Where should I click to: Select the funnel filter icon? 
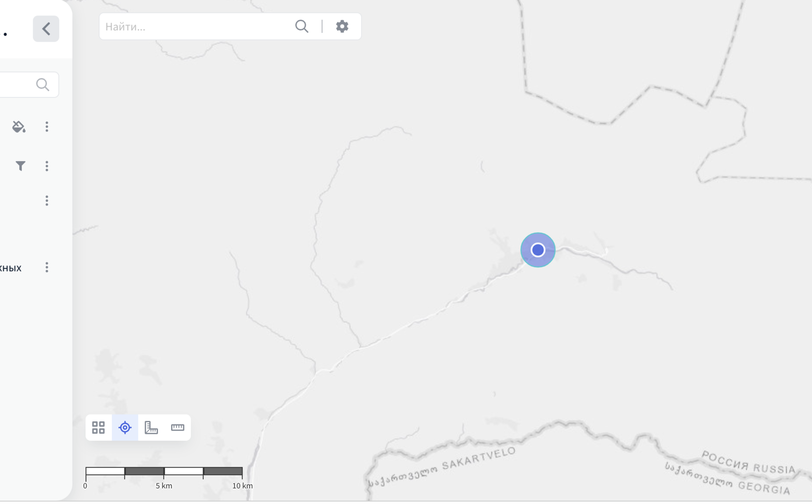coord(20,166)
